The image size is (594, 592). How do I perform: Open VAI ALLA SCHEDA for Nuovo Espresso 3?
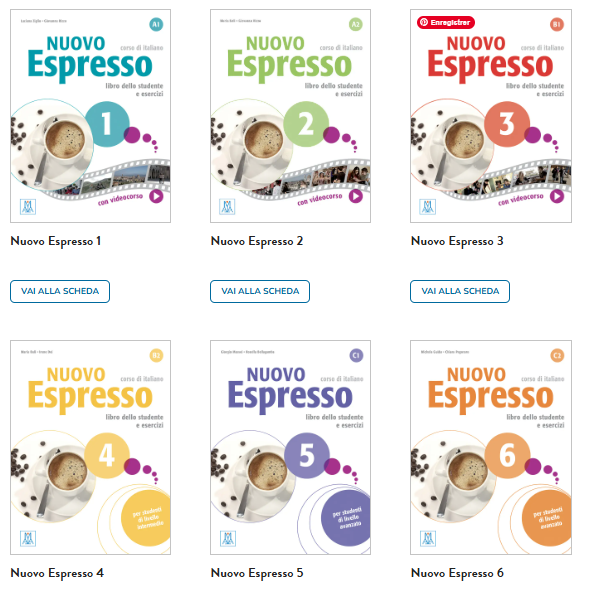click(460, 291)
